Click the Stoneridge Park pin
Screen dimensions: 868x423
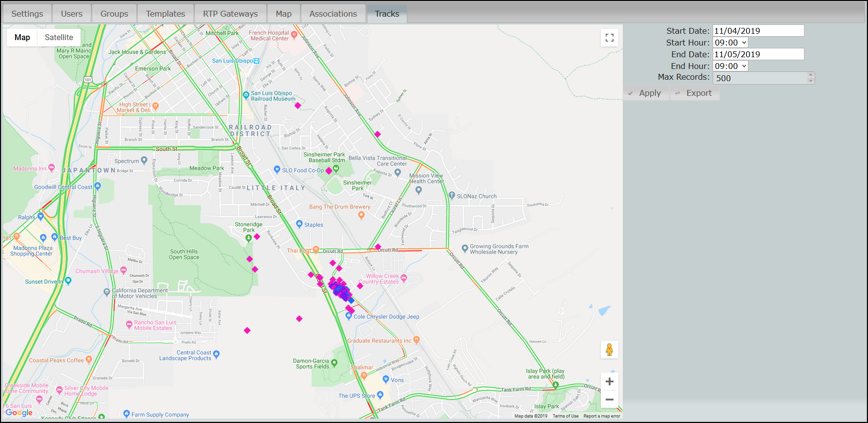249,238
